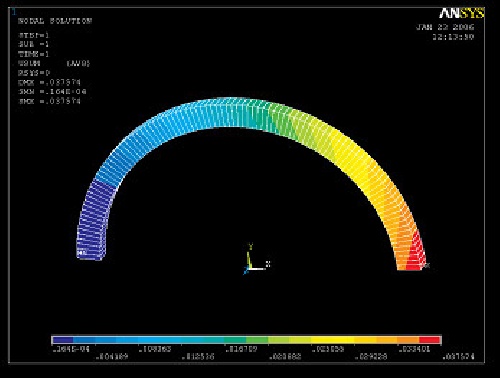Image resolution: width=500 pixels, height=378 pixels.
Task: Click the SMX =.037574 value
Action: (50, 101)
